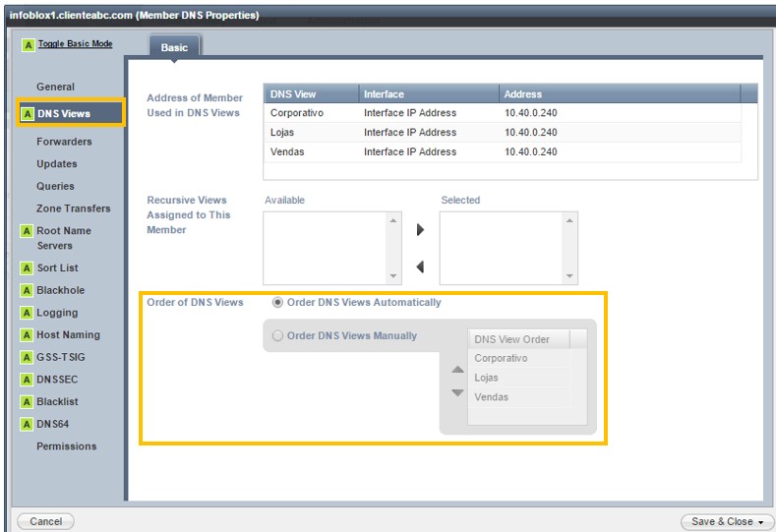Click the A icon next to Blackhole
The image size is (776, 532).
(x=27, y=290)
